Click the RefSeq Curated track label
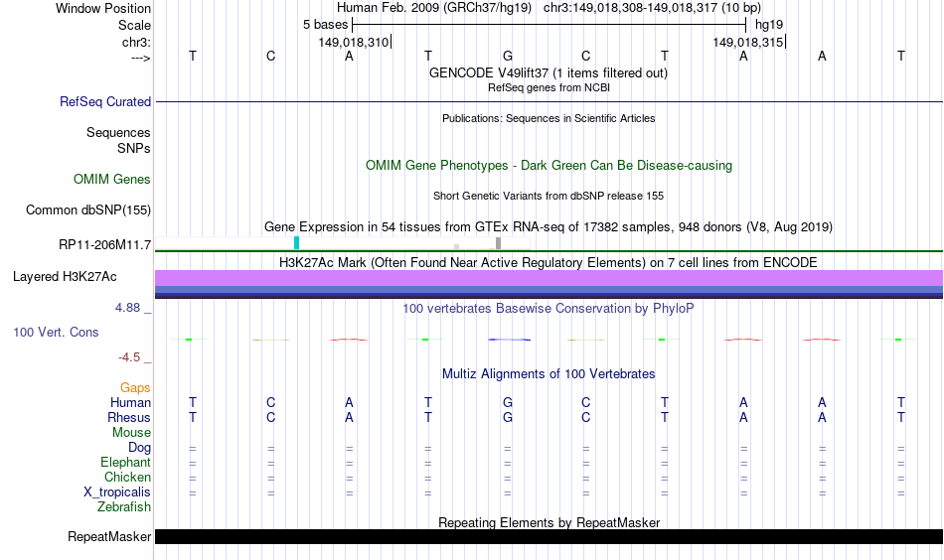944x560 pixels. point(104,101)
